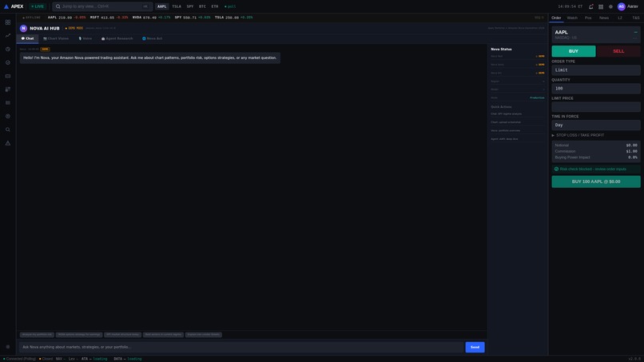
Task: Select the AAPL quick symbol button in the header
Action: (162, 6)
